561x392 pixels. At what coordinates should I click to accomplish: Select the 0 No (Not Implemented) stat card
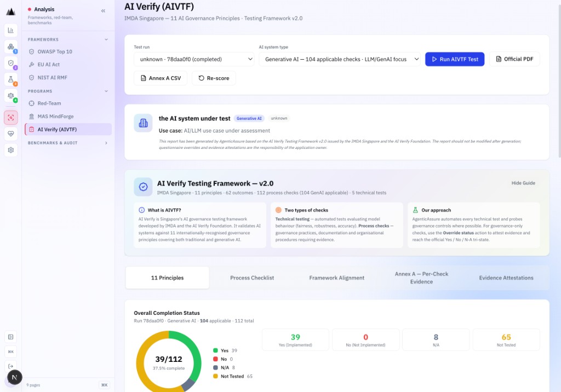(365, 340)
